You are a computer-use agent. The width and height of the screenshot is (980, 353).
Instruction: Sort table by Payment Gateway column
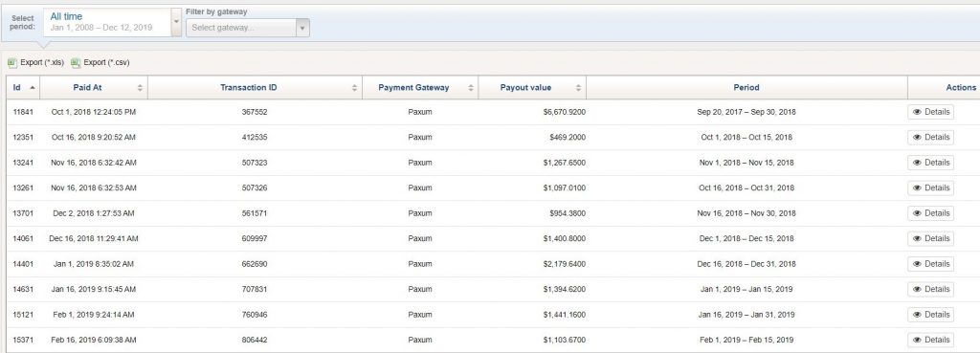point(420,87)
